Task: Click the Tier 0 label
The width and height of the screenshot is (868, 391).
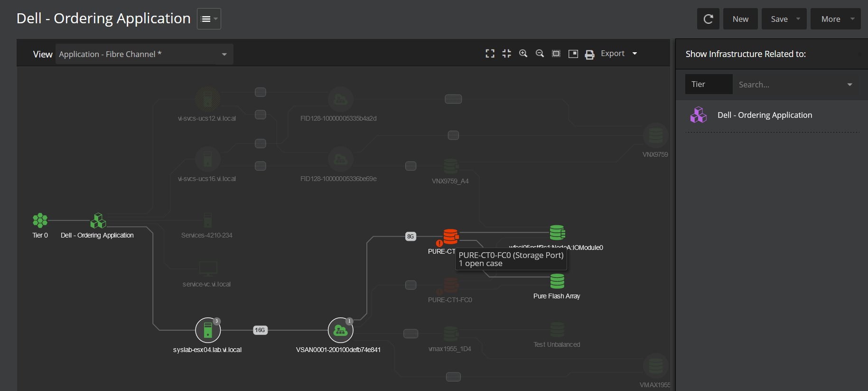Action: (40, 235)
